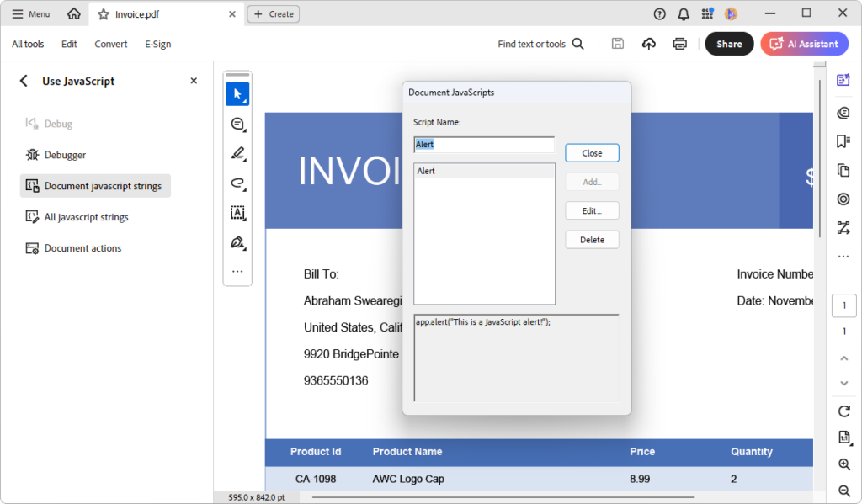Viewport: 862px width, 504px height.
Task: Delete the selected script
Action: point(592,240)
